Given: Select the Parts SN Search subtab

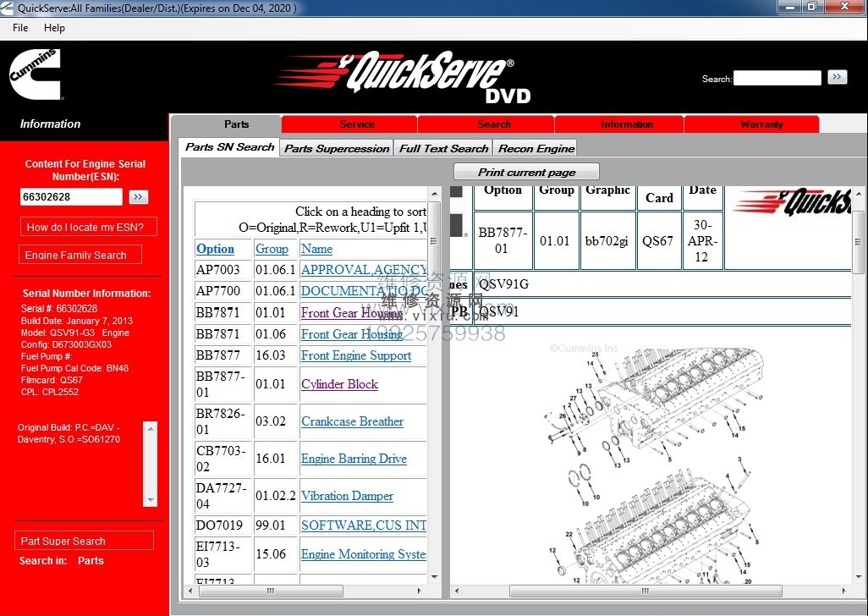Looking at the screenshot, I should (230, 147).
